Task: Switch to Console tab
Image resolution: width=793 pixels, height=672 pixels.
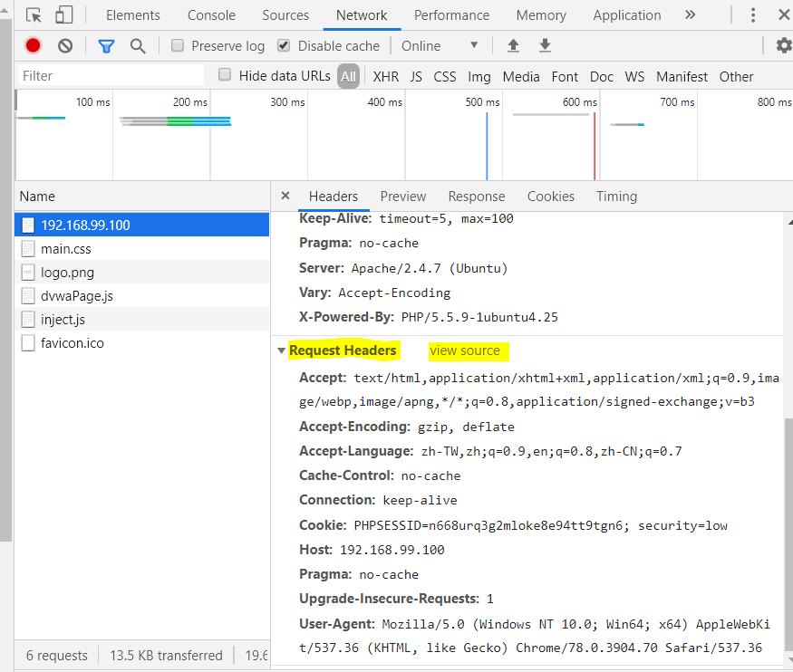Action: [211, 15]
